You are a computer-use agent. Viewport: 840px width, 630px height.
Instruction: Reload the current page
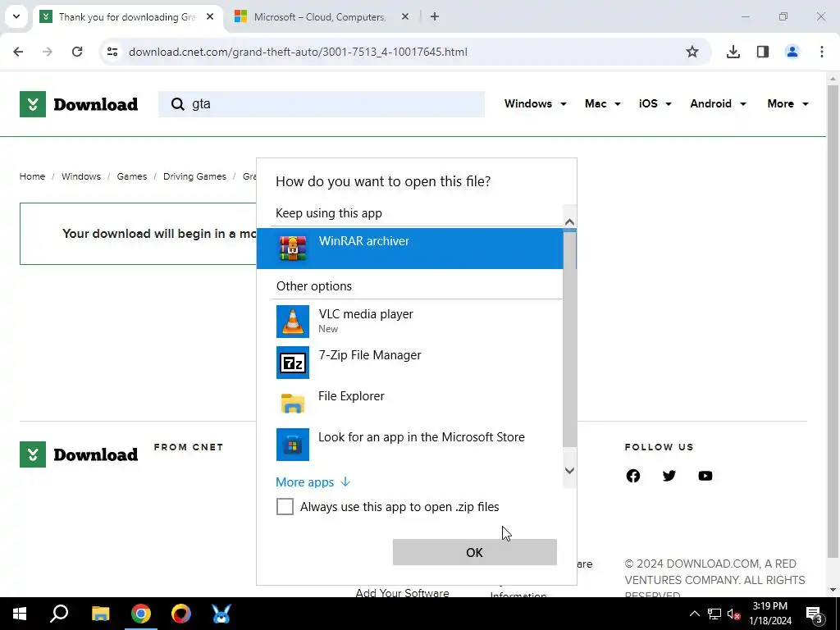tap(77, 52)
